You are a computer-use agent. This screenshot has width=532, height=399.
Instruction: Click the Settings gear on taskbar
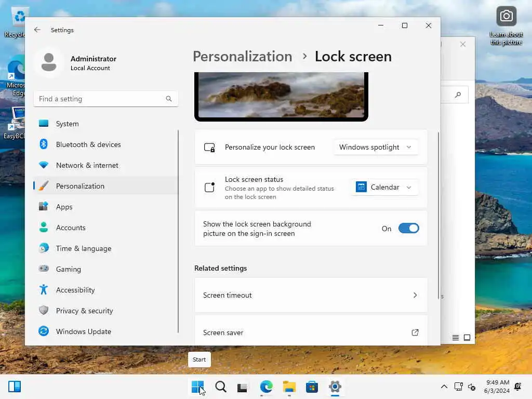pyautogui.click(x=335, y=387)
